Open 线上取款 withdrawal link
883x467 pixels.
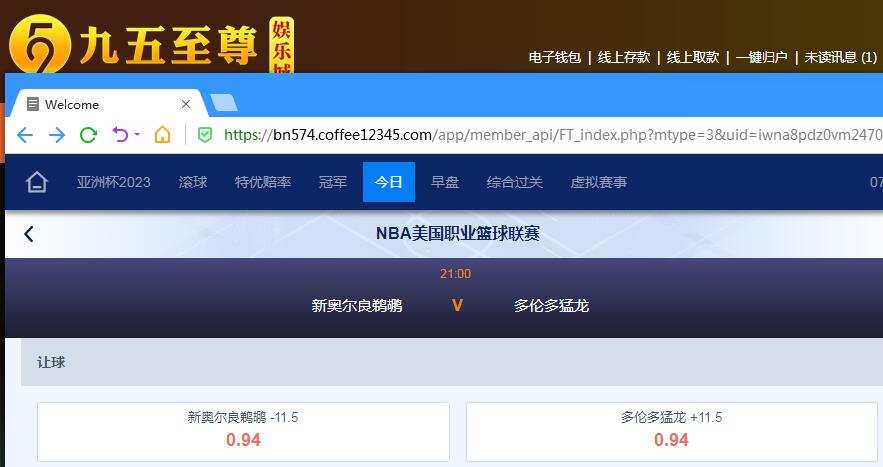(693, 57)
